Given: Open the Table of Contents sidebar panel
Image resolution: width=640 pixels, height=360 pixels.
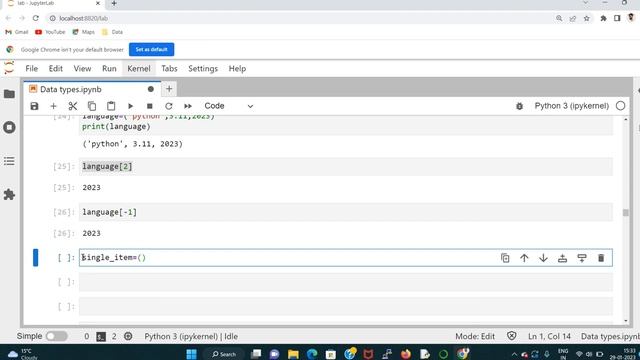Looking at the screenshot, I should [x=9, y=161].
